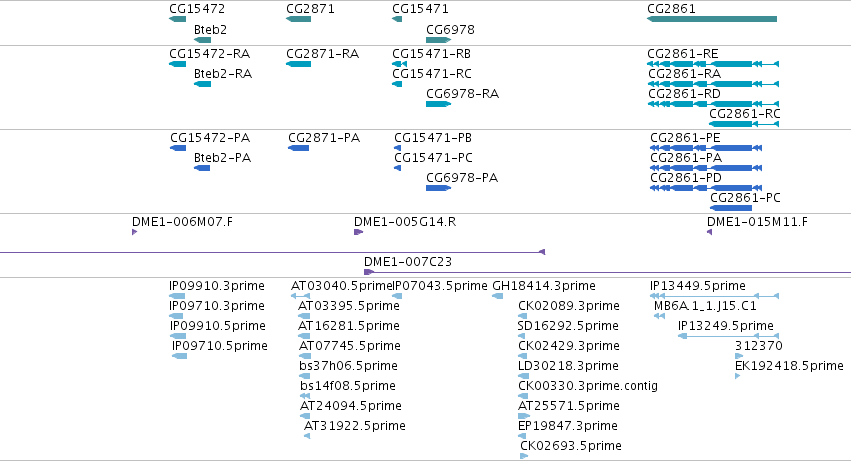Screen dimensions: 851x461
Task: Select protein CG2861-PD
Action: click(686, 178)
